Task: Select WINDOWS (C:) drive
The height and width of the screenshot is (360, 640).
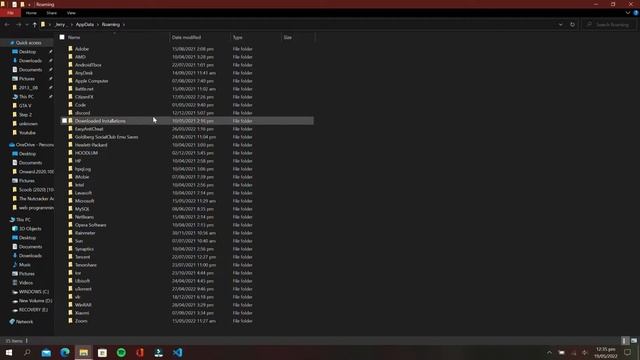Action: 34,292
